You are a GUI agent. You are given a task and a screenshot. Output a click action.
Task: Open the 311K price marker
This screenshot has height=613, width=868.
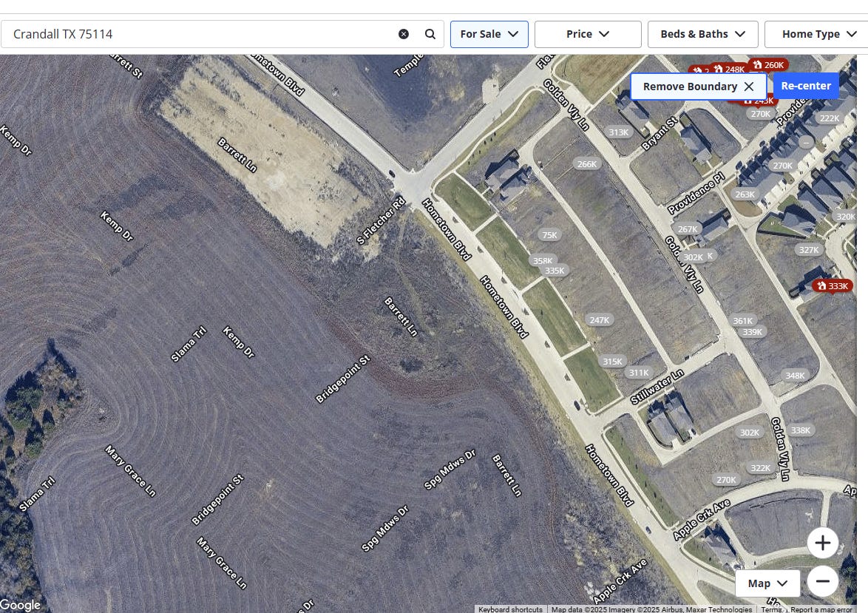(x=638, y=373)
